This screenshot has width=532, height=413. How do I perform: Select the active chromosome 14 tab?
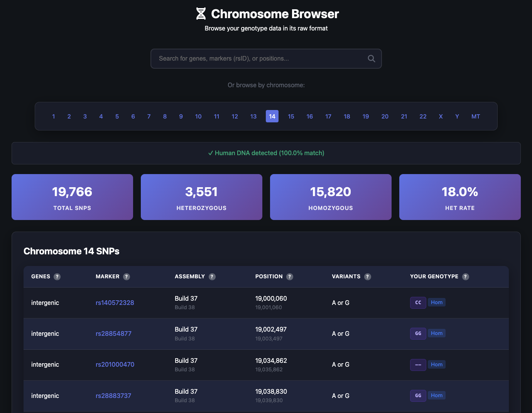pos(272,116)
